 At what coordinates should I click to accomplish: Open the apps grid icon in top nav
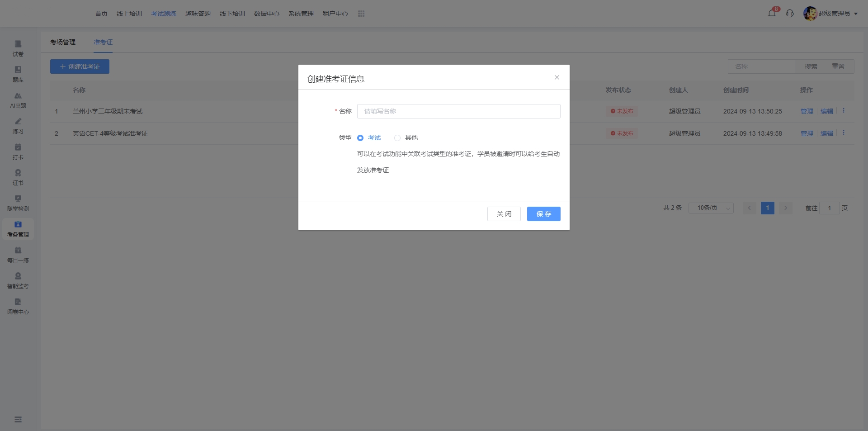pos(361,14)
